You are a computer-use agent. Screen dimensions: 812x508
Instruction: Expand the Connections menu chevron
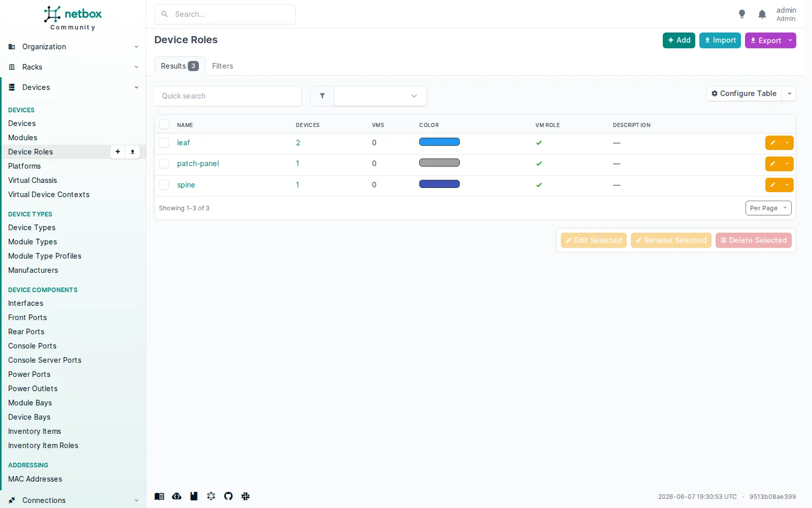point(137,500)
